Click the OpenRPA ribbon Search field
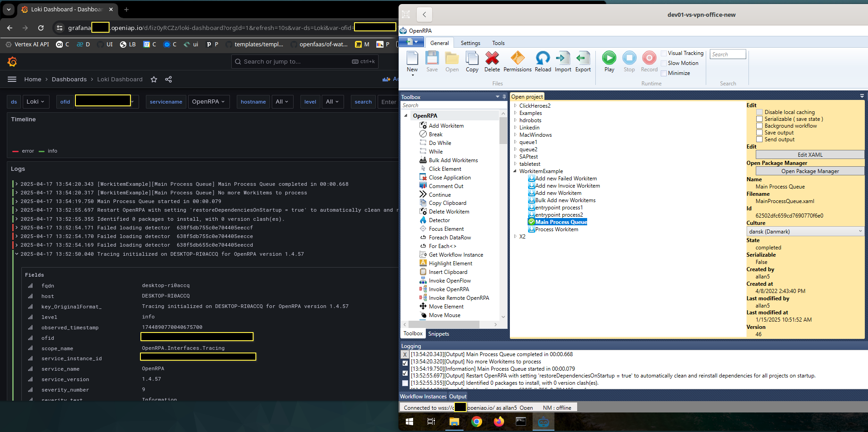Screen dimensions: 868x432 tap(728, 54)
